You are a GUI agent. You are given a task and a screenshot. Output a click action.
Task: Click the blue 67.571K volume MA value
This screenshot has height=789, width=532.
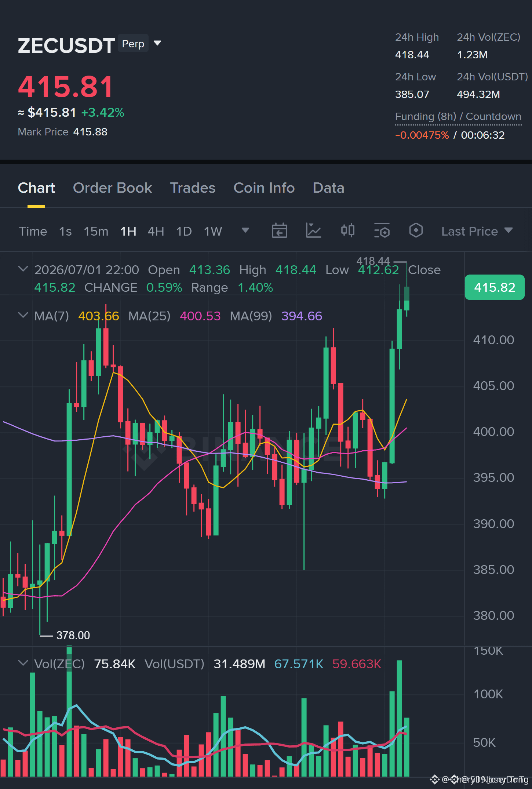(x=299, y=664)
